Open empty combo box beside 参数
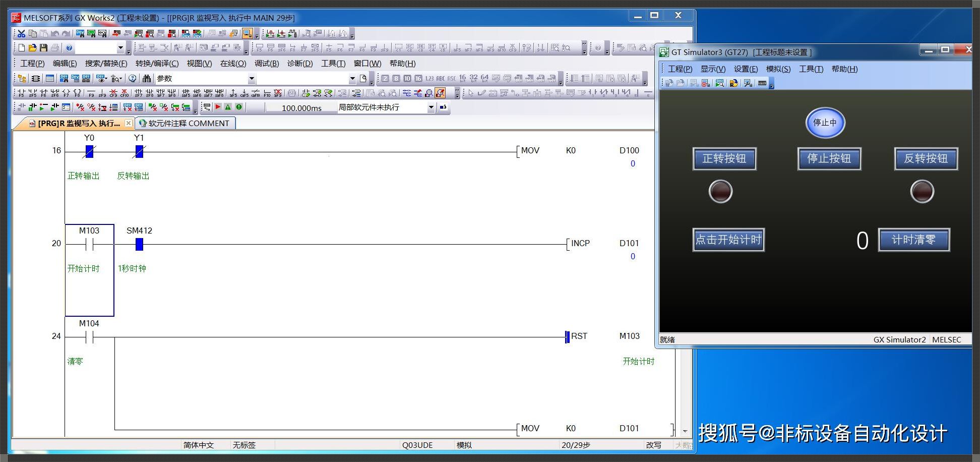The height and width of the screenshot is (462, 980). pyautogui.click(x=352, y=79)
